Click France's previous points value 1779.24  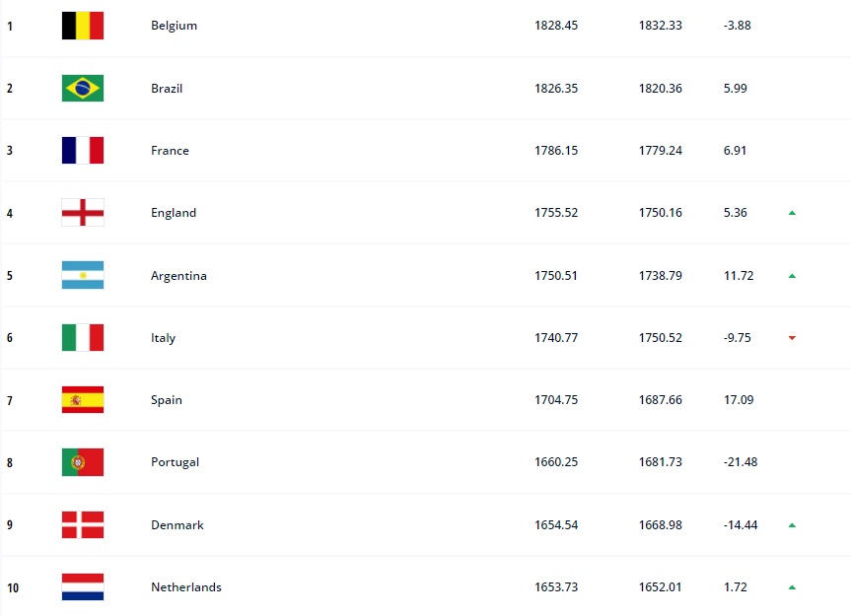[x=661, y=151]
